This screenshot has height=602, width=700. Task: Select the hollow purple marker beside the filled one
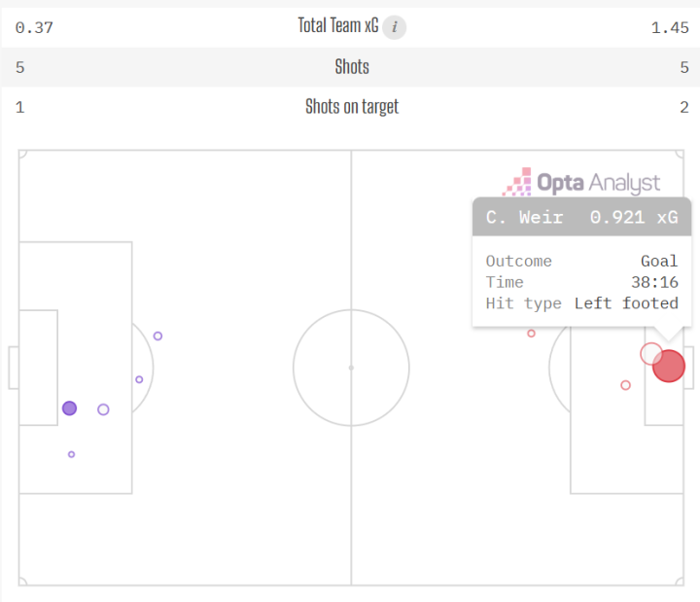pos(103,409)
